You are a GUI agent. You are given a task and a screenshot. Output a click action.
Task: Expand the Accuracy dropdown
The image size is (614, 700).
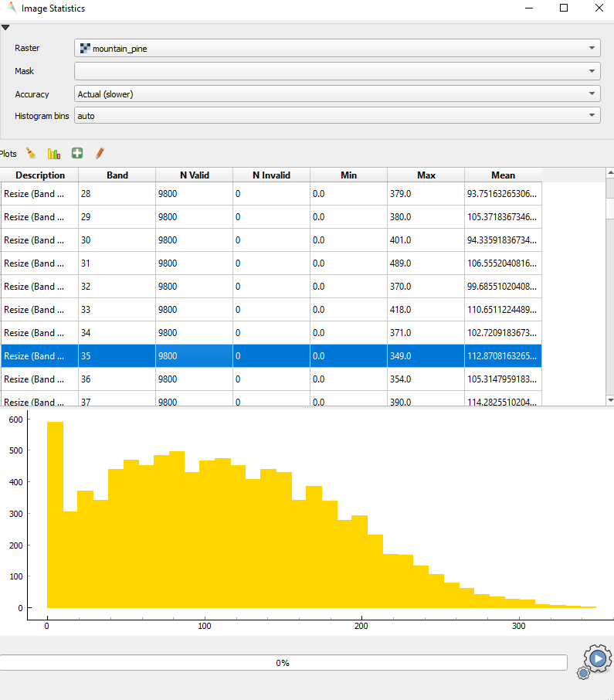point(337,94)
